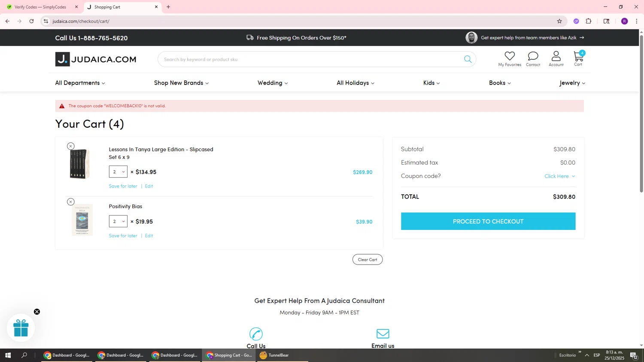Expand Shop New Brands menu
Screen dimensions: 644x362
181,83
